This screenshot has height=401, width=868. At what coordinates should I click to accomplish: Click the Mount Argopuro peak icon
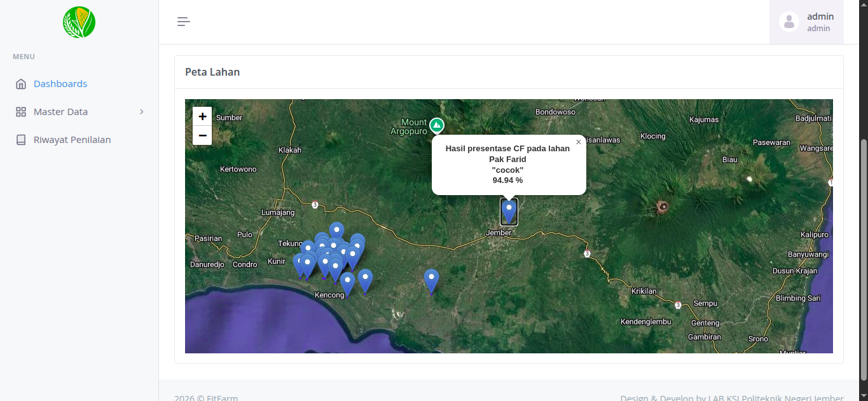click(436, 124)
